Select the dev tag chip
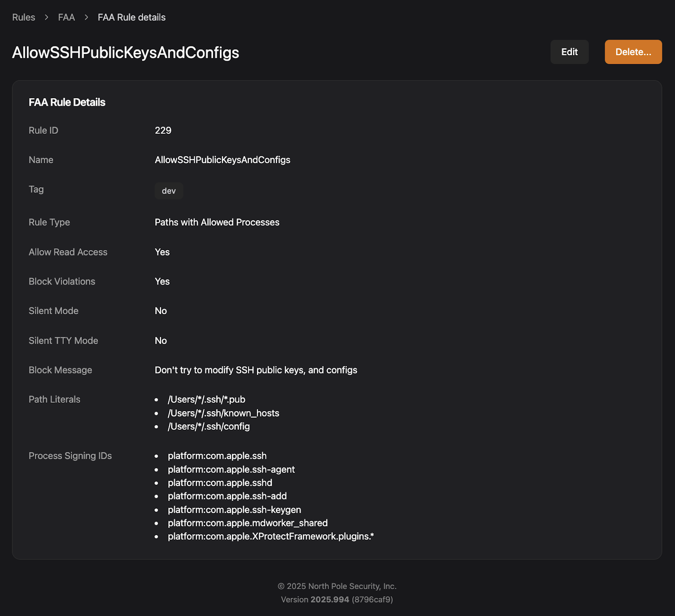The width and height of the screenshot is (675, 616). coord(169,191)
